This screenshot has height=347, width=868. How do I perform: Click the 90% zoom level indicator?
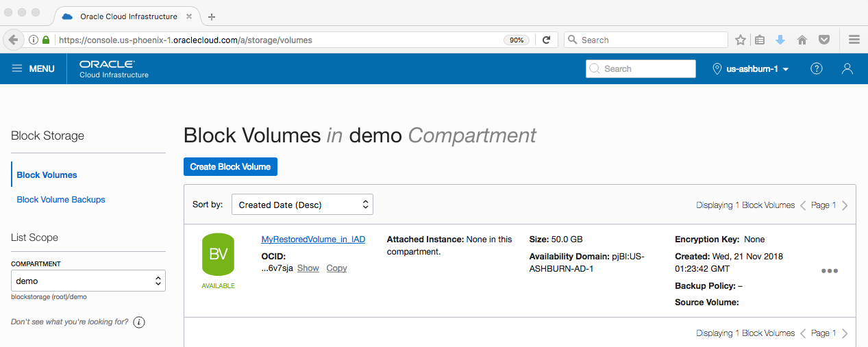pos(517,40)
